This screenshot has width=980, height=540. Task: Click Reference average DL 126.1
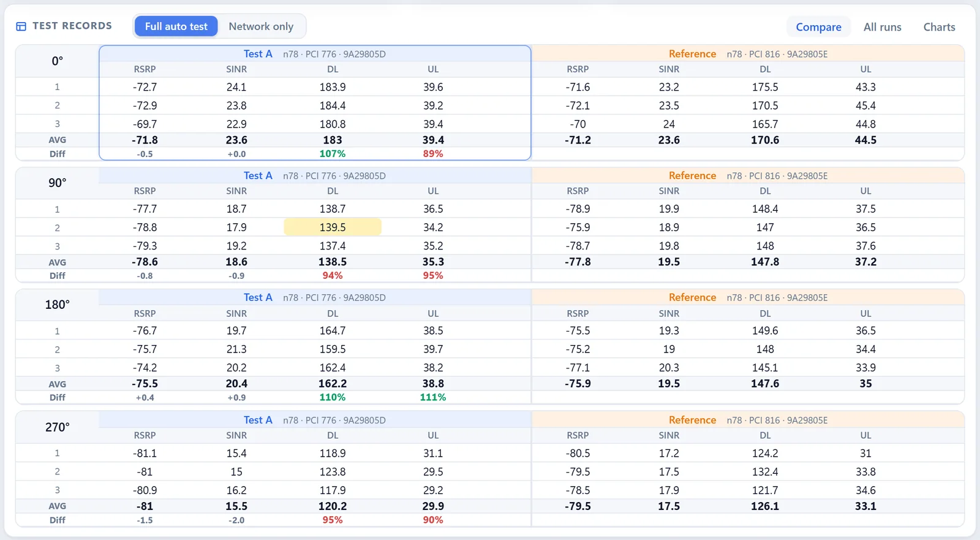[765, 506]
